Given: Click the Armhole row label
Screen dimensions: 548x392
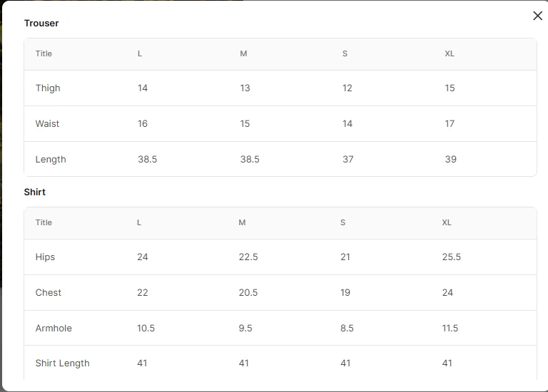Looking at the screenshot, I should (54, 328).
